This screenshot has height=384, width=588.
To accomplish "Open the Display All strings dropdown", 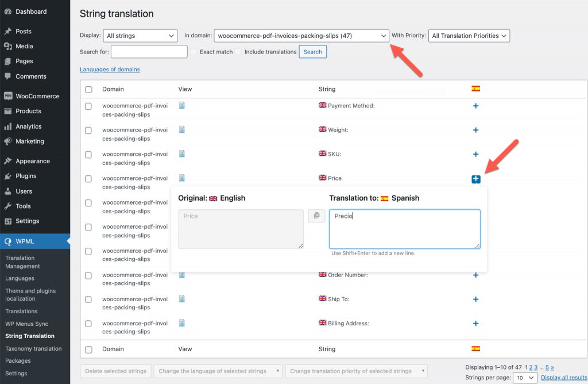I will tap(140, 36).
